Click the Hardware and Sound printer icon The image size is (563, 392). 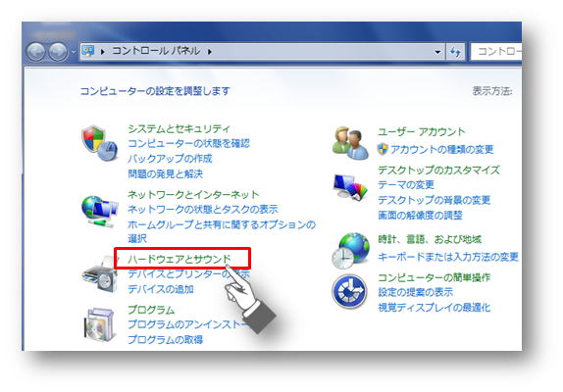click(99, 274)
